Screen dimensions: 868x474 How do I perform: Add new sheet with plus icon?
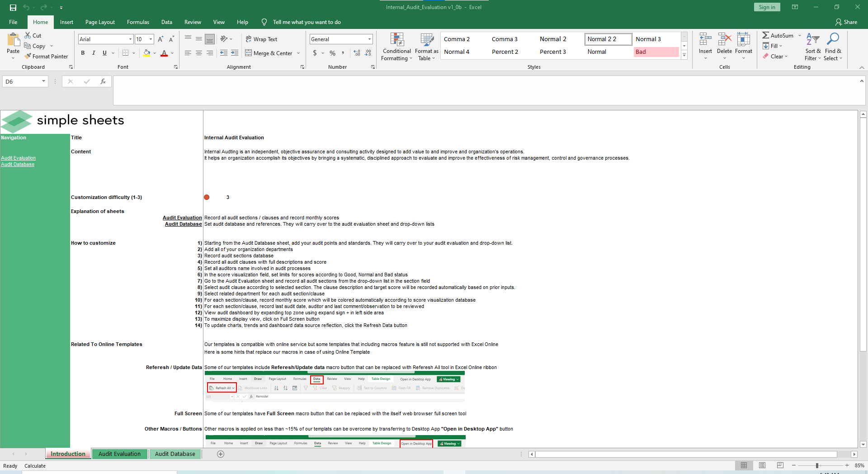221,454
